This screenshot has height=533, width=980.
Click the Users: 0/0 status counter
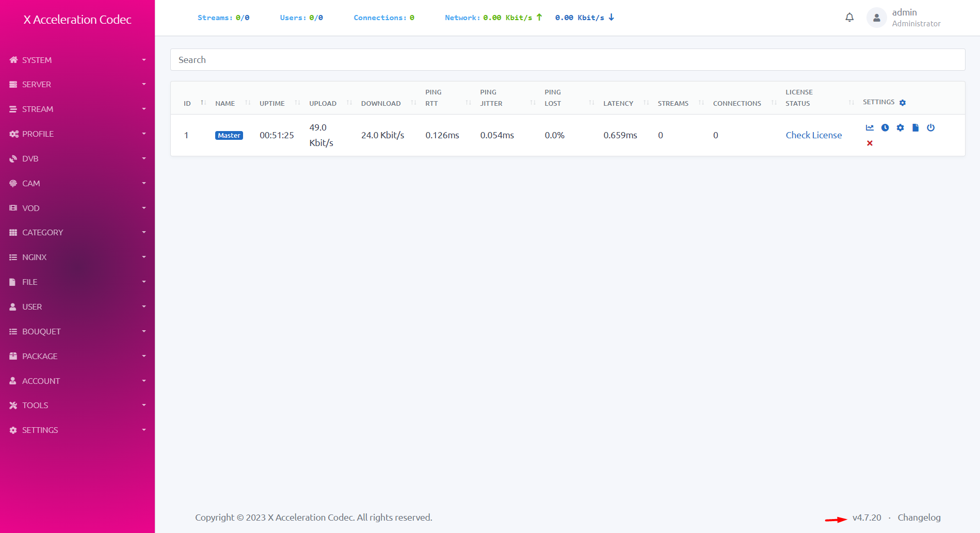301,18
